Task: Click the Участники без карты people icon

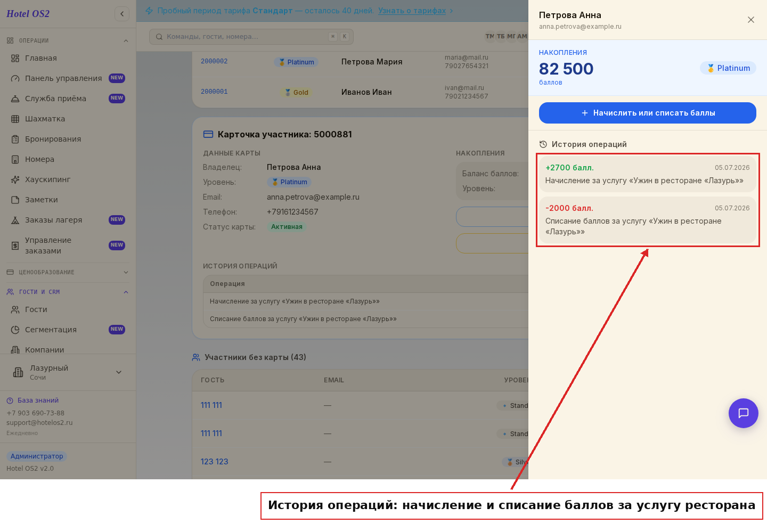Action: point(196,357)
